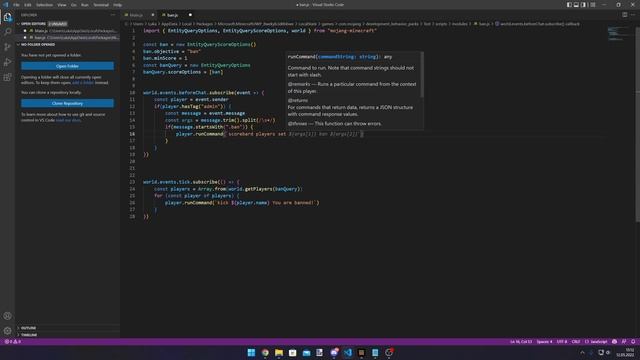This screenshot has width=640, height=360.
Task: Click 'modules' in the breadcrumb path
Action: (460, 24)
